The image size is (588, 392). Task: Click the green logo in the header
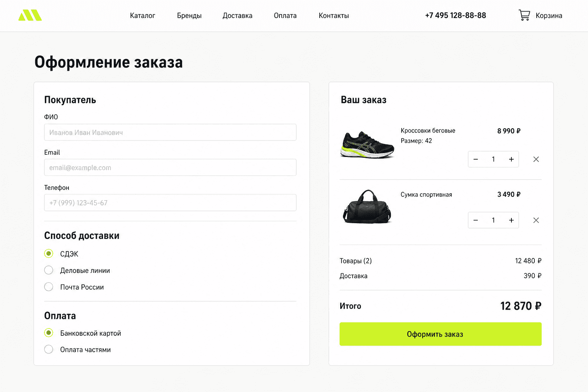pos(30,15)
